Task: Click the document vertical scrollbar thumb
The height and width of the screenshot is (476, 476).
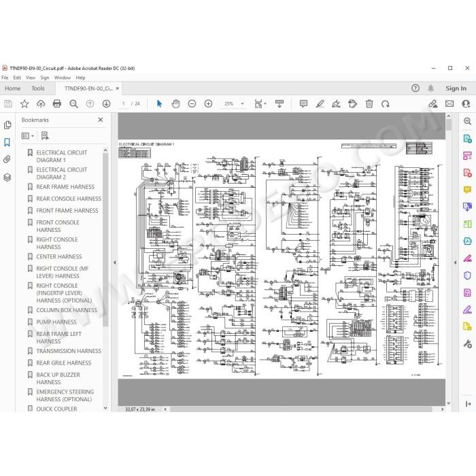Action: pos(449,124)
